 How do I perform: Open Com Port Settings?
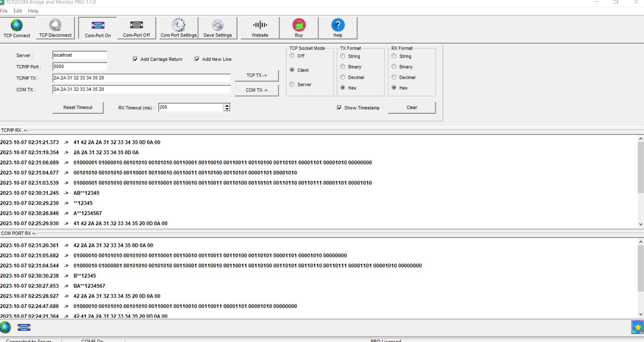[x=178, y=28]
